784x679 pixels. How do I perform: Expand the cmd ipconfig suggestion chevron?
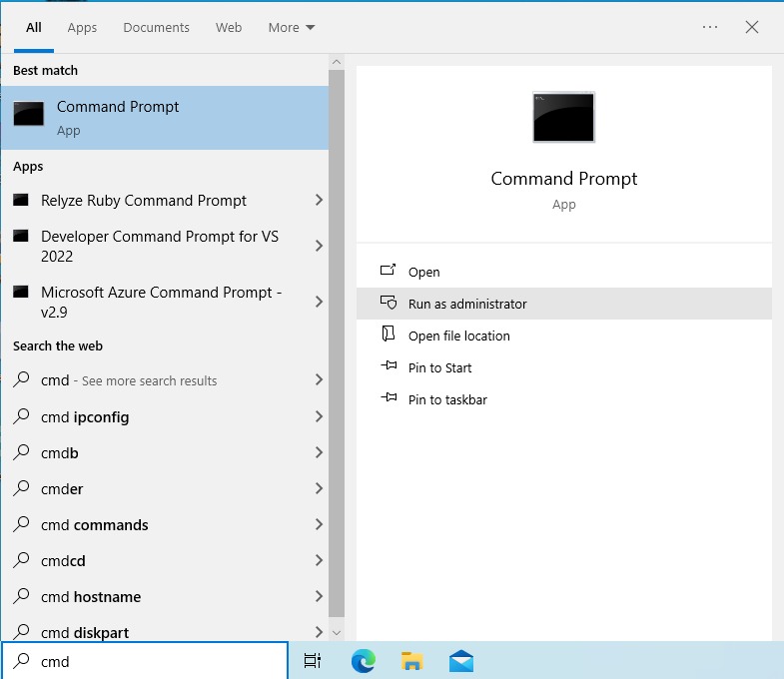click(319, 416)
